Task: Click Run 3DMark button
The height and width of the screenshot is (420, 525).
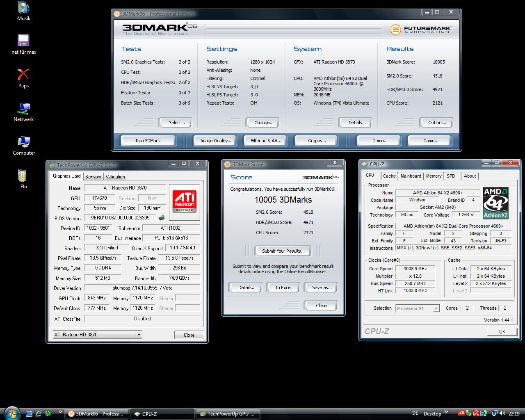Action: point(148,141)
